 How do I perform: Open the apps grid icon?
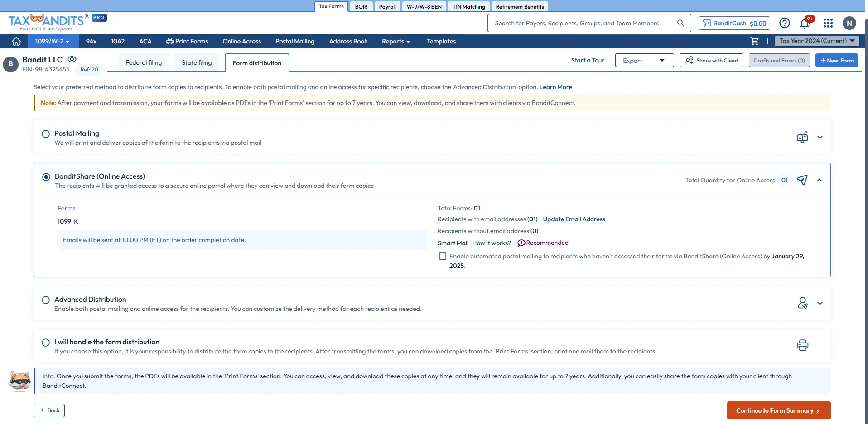[828, 23]
